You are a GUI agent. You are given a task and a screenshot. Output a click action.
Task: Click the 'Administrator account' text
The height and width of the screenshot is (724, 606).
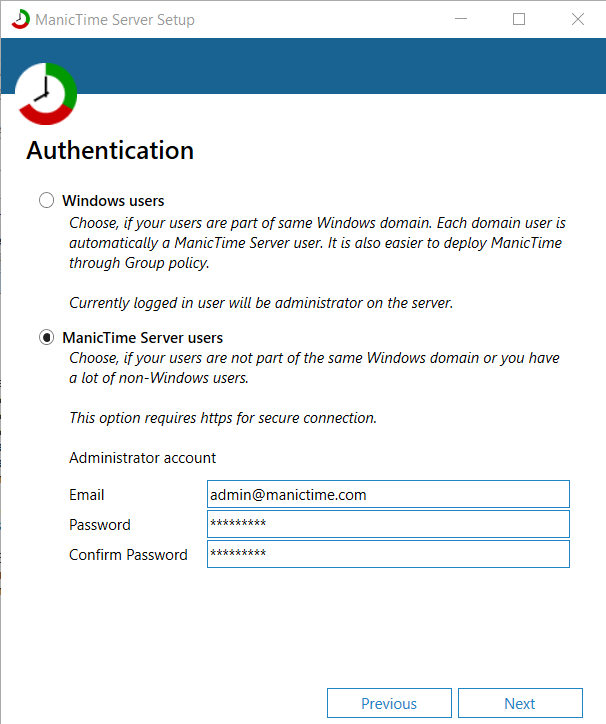(x=142, y=458)
